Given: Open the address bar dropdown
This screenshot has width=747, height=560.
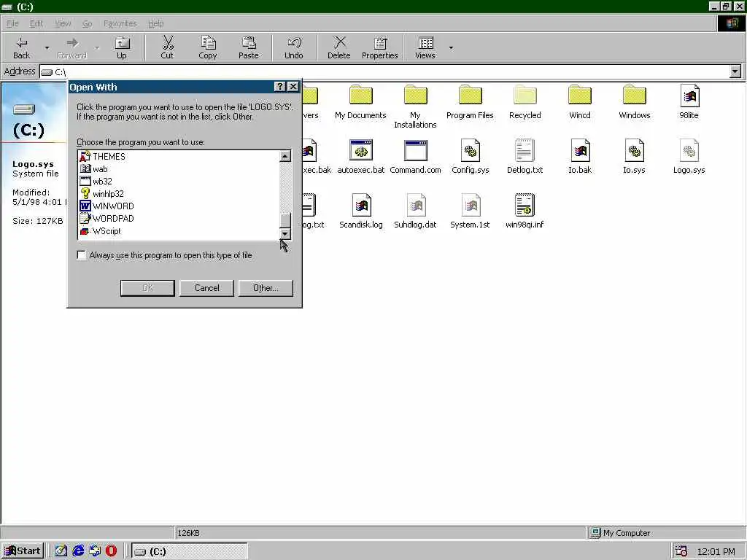Looking at the screenshot, I should click(735, 72).
